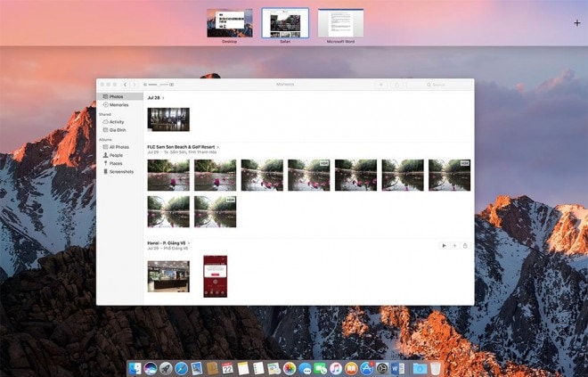This screenshot has height=377, width=588.
Task: Open Safari compass icon in Dock
Action: pyautogui.click(x=181, y=369)
